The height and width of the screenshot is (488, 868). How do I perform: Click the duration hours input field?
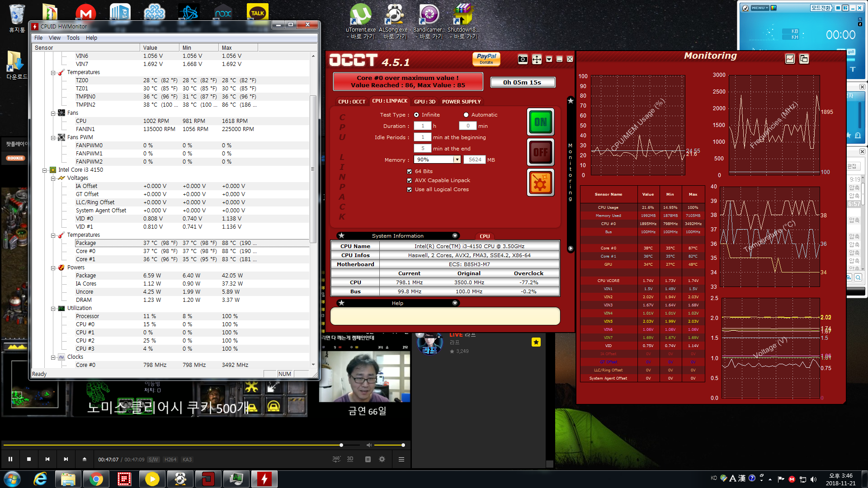(x=423, y=126)
